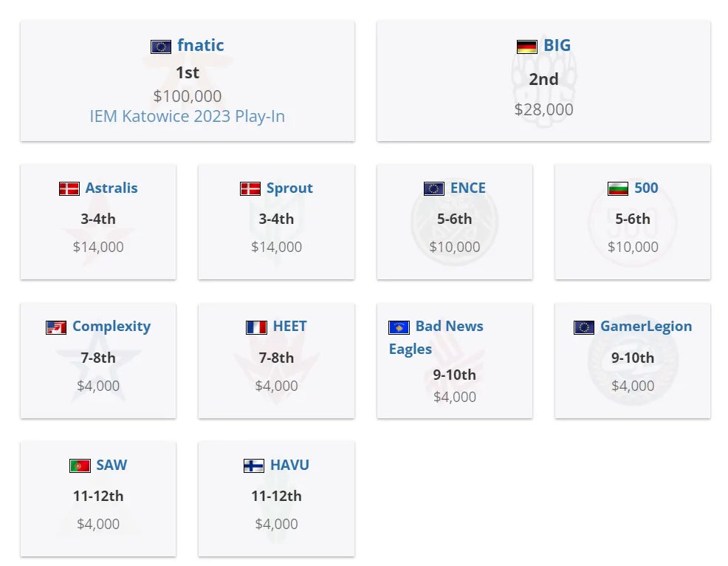Image resolution: width=728 pixels, height=566 pixels.
Task: Open the GamerLegion team link
Action: tap(646, 327)
